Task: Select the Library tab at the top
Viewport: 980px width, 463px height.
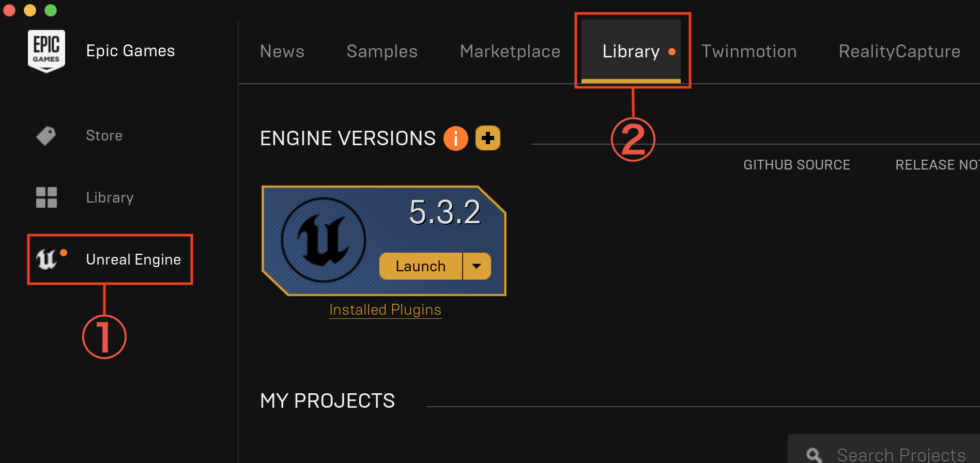Action: (x=631, y=51)
